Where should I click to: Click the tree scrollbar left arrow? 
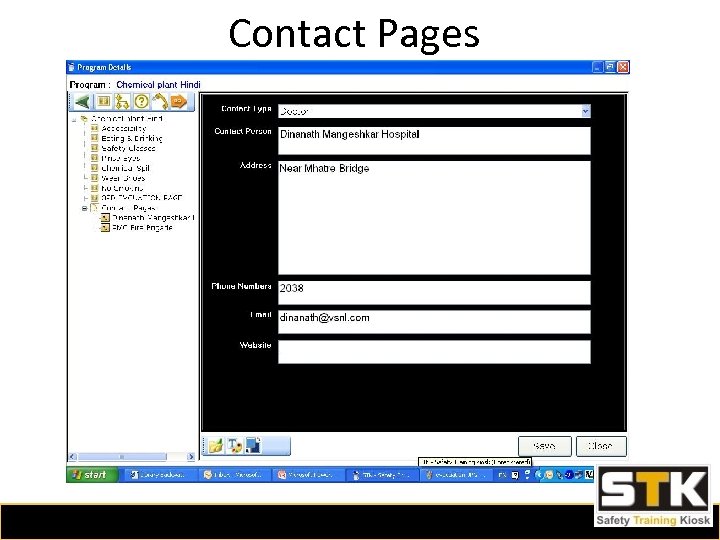coord(73,457)
